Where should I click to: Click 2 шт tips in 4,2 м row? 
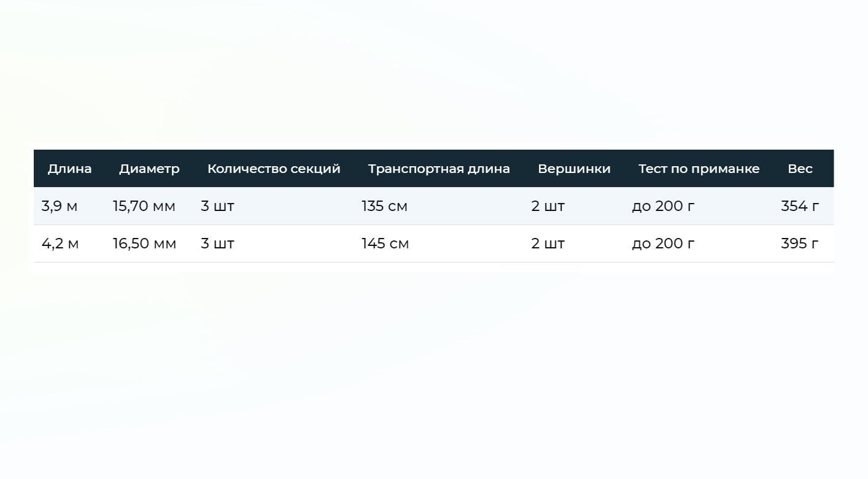point(548,243)
